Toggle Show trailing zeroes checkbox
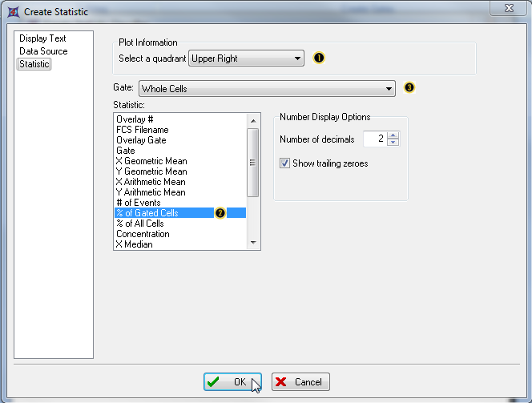Image resolution: width=532 pixels, height=403 pixels. [284, 163]
